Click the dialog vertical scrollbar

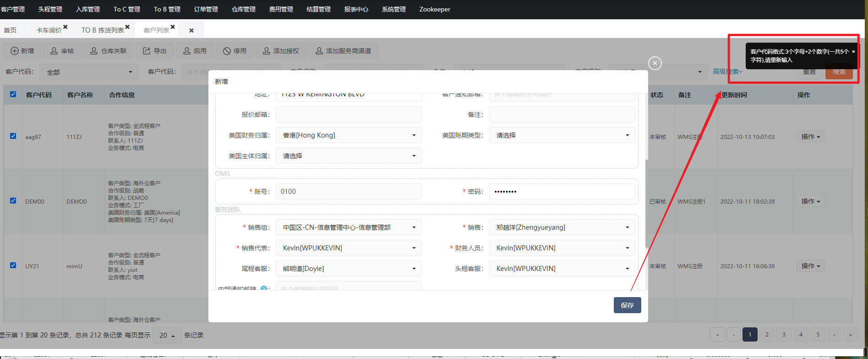646,204
